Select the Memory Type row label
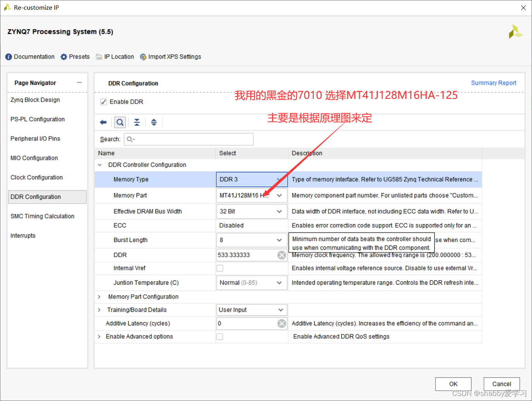Screen dimensions: 532x401 [131, 180]
